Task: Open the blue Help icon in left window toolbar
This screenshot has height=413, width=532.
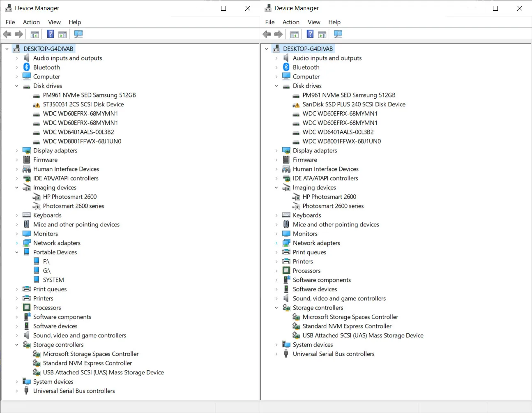Action: click(51, 35)
